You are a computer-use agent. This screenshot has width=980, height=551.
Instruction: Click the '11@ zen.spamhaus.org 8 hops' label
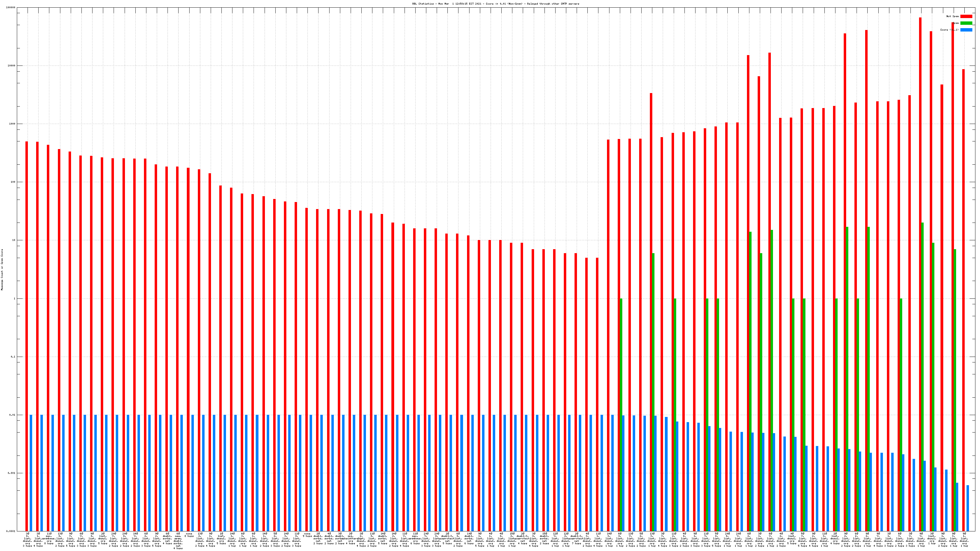click(x=49, y=538)
